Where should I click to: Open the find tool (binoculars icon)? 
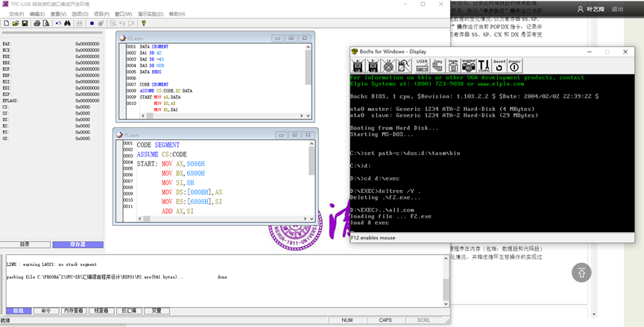pos(67,23)
